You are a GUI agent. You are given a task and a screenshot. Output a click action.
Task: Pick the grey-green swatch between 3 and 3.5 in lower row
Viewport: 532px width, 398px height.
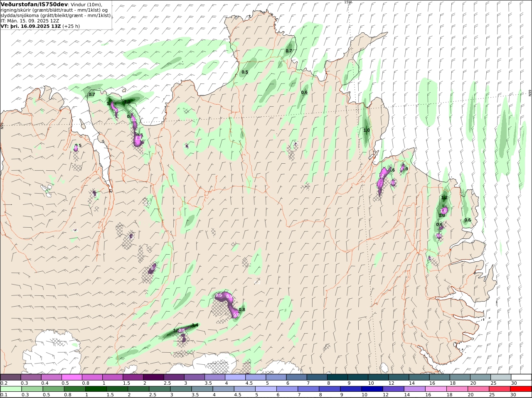point(181,389)
